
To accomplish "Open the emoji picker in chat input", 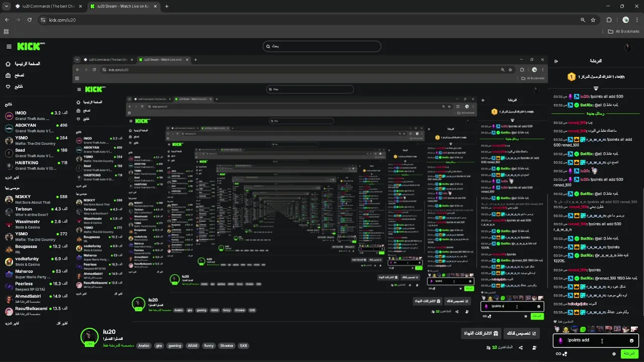I will (x=631, y=340).
